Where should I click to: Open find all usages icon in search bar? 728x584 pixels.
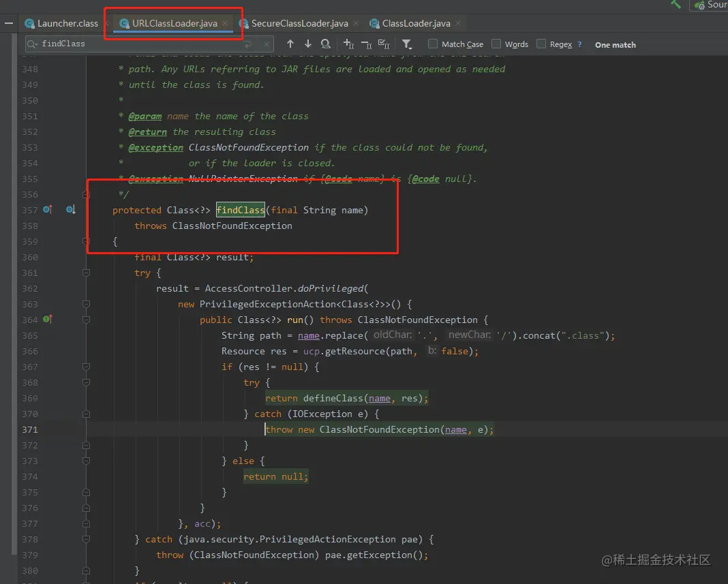tap(325, 44)
